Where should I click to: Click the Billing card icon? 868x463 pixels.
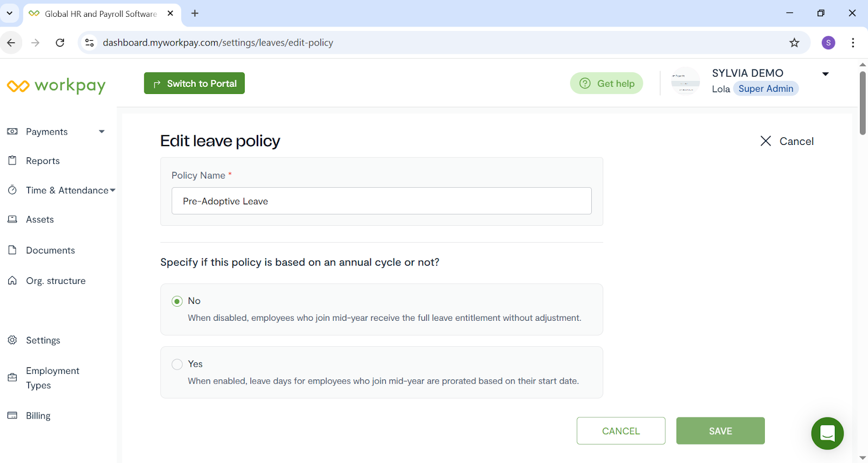click(x=12, y=415)
